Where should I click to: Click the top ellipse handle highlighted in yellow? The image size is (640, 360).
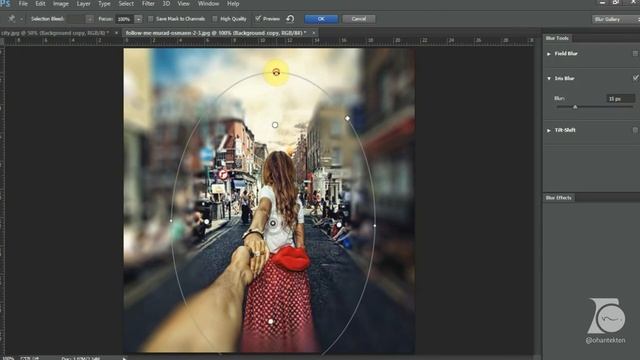coord(276,72)
